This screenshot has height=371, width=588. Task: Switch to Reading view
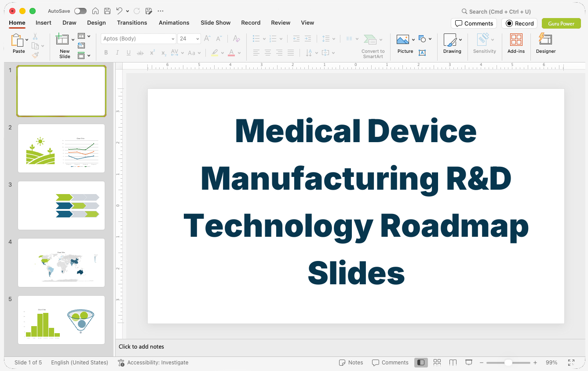pyautogui.click(x=453, y=363)
